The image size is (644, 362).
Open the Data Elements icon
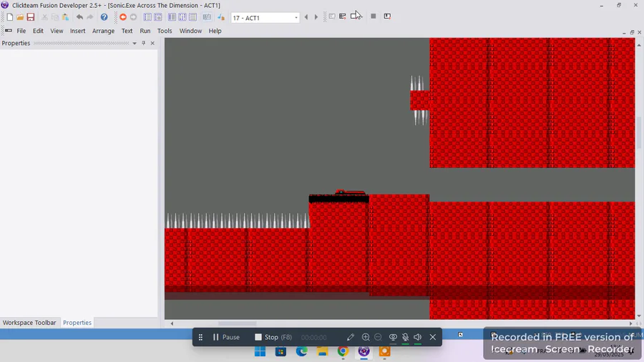(192, 17)
